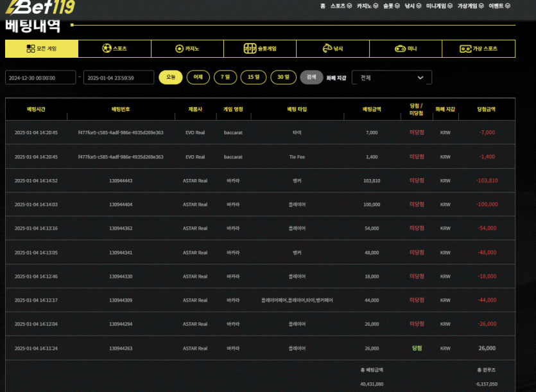The image size is (536, 392).
Task: Select the 어제 date range option
Action: (198, 77)
